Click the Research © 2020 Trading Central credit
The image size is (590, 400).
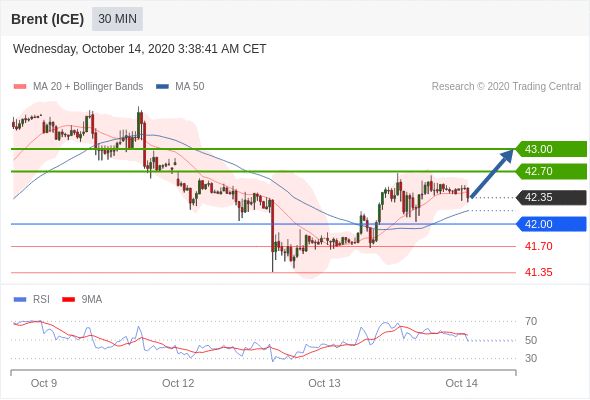[x=506, y=87]
